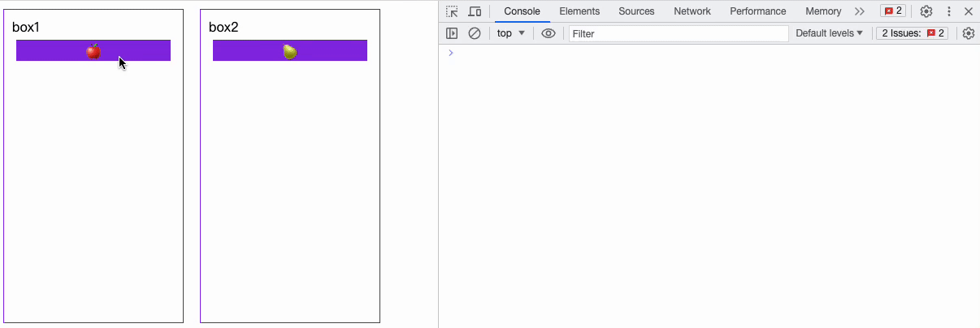
Task: Switch to the Memory tab
Action: [823, 11]
